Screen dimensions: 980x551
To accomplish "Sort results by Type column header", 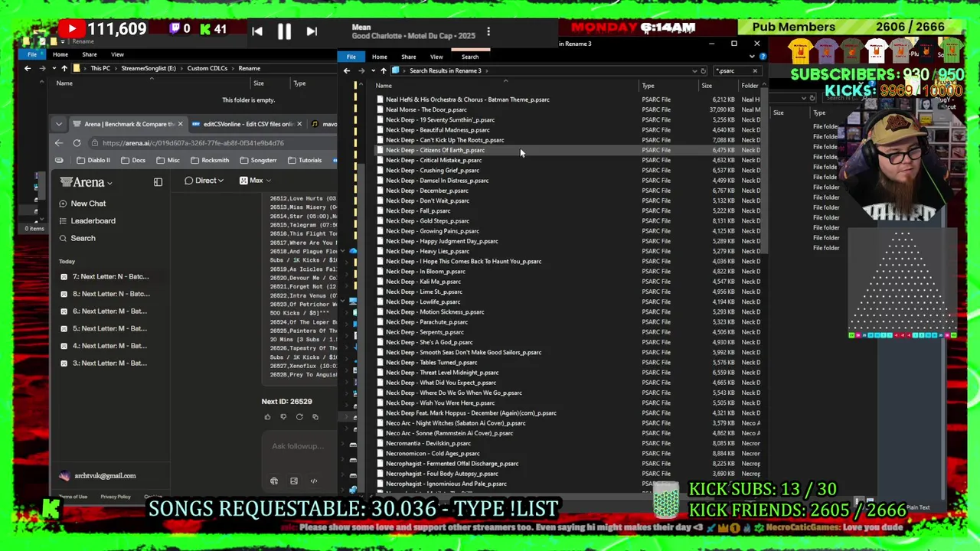I will [648, 86].
